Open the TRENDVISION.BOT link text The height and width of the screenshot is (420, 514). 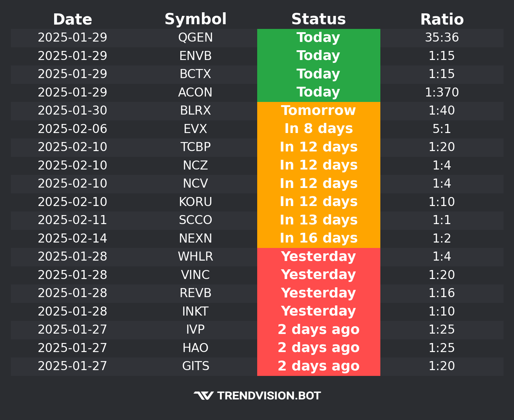click(269, 396)
